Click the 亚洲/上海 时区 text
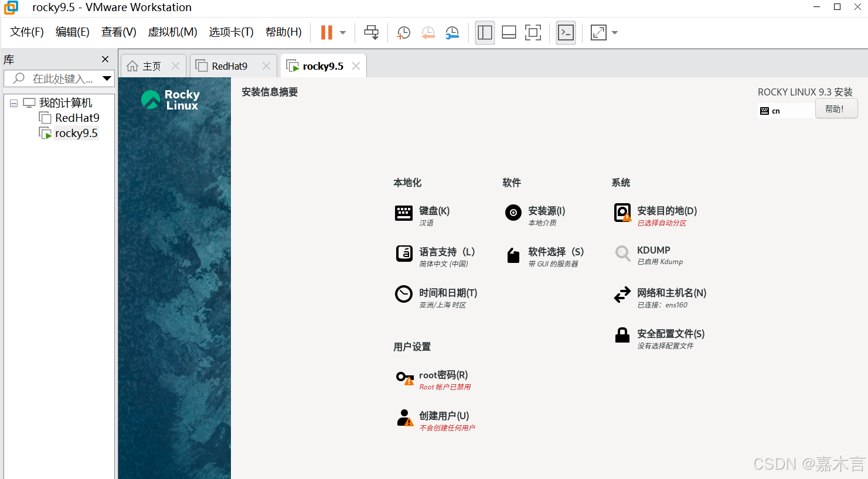Screen dimensions: 868x479 point(442,305)
